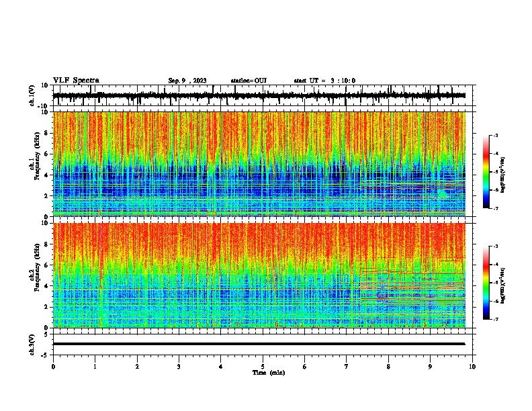The image size is (532, 411).
Task: Click the "station=OUI" label
Action: (x=249, y=81)
